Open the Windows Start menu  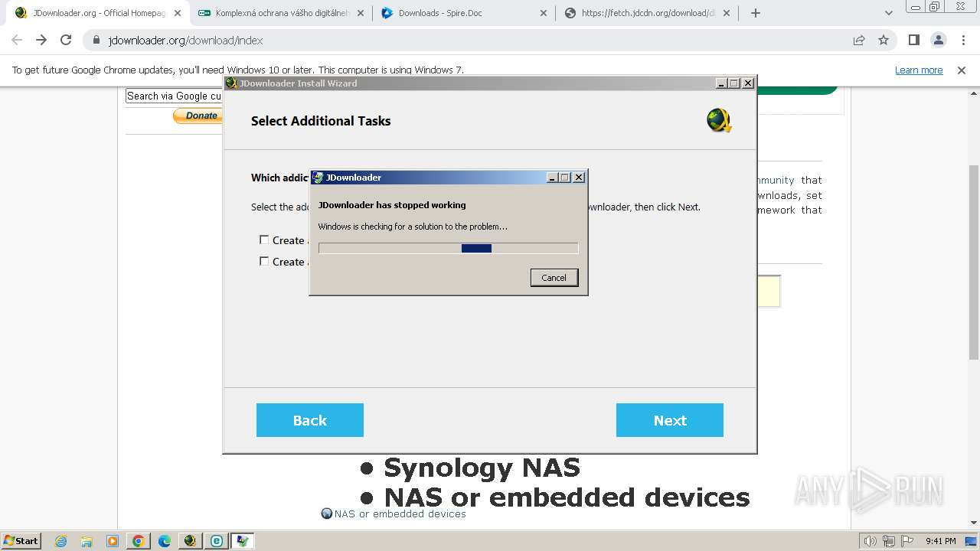tap(21, 541)
